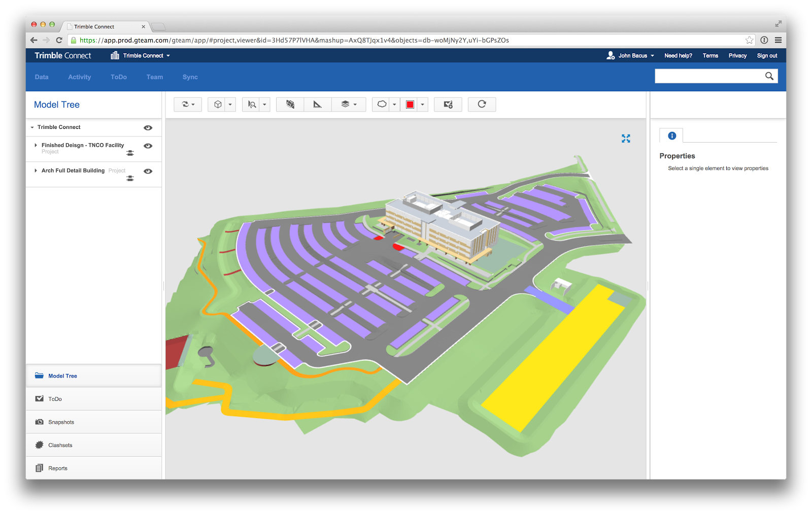Open the ToDo tab in navigation bar
Screen dimensions: 812x515
119,77
